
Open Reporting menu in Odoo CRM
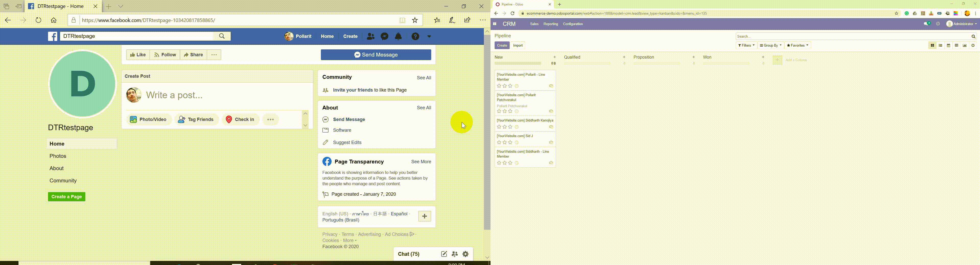point(551,24)
